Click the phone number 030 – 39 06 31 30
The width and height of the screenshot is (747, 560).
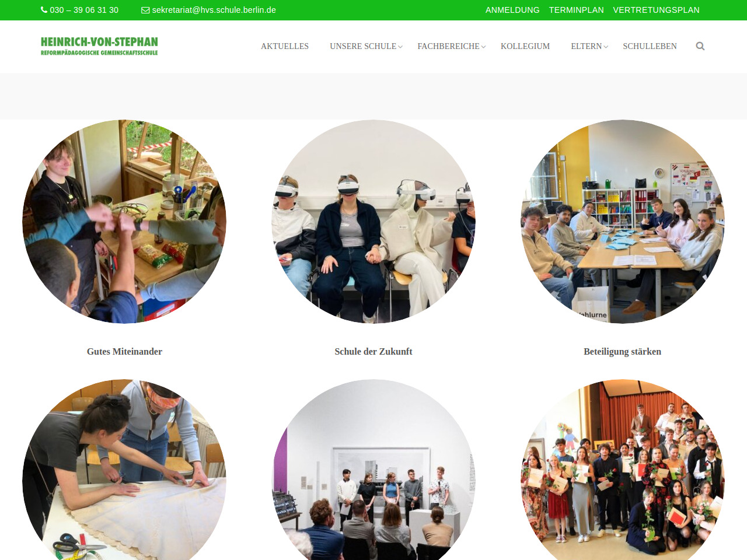coord(84,10)
